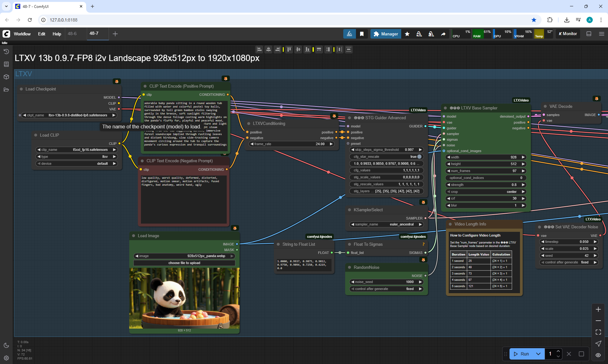Image resolution: width=608 pixels, height=364 pixels.
Task: Open the queue history sidebar panel
Action: pos(6,52)
